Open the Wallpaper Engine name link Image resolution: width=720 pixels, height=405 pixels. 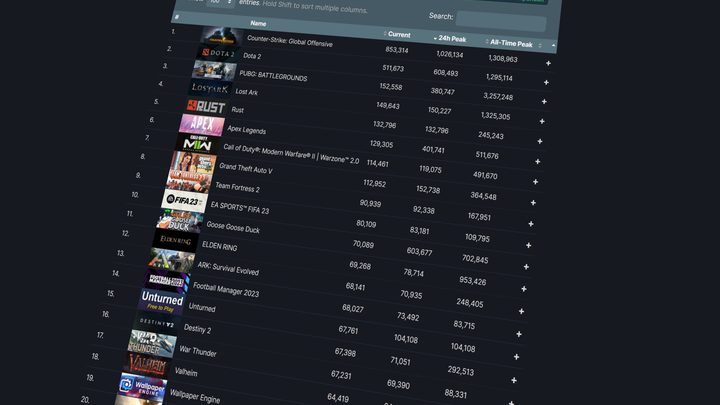[195, 395]
